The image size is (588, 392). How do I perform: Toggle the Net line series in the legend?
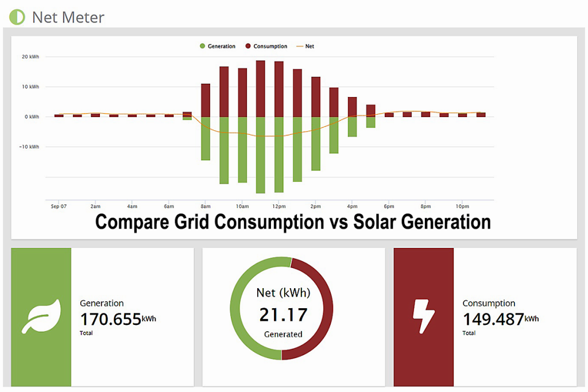click(x=310, y=46)
